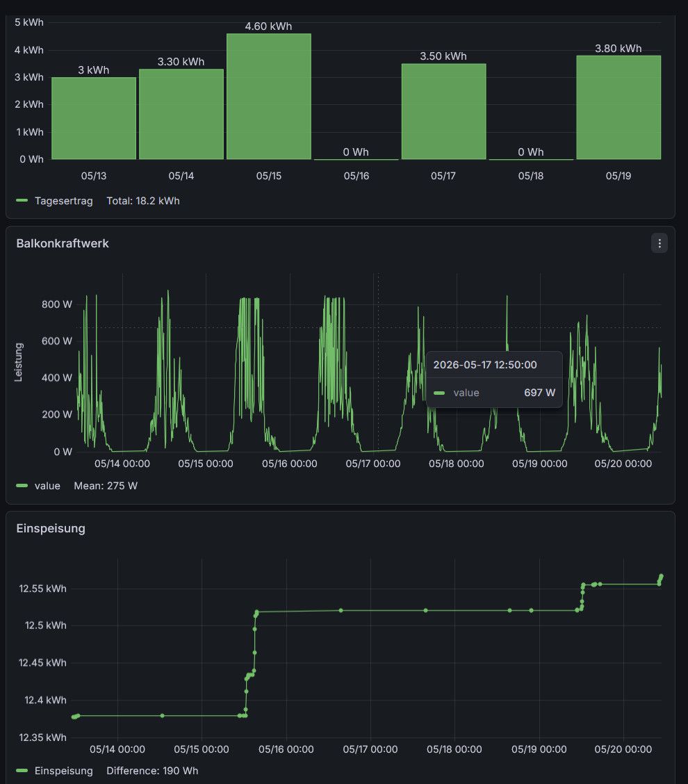Click the Einspeisung panel title

tap(51, 528)
